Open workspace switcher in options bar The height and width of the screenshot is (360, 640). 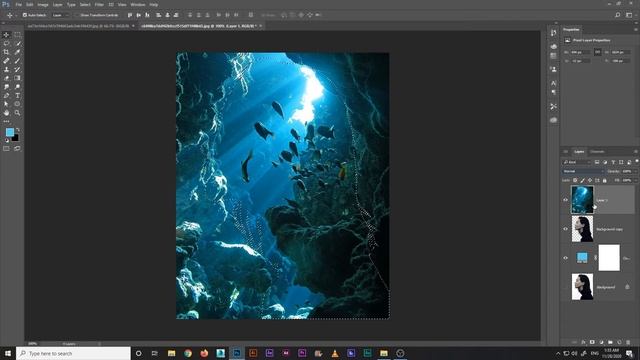click(x=629, y=15)
